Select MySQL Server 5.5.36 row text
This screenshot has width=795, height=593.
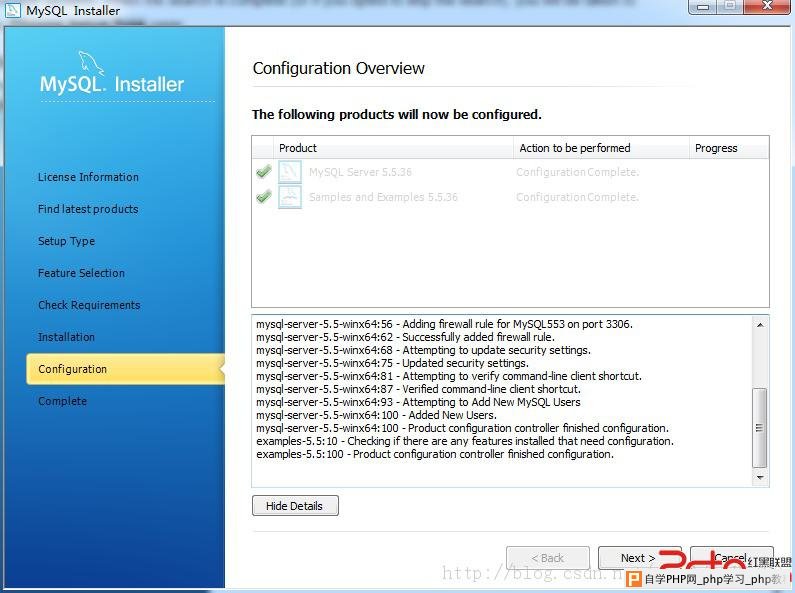click(360, 172)
